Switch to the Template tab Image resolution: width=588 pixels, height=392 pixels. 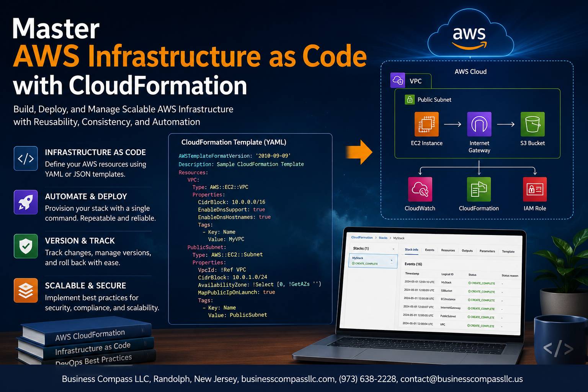point(508,252)
